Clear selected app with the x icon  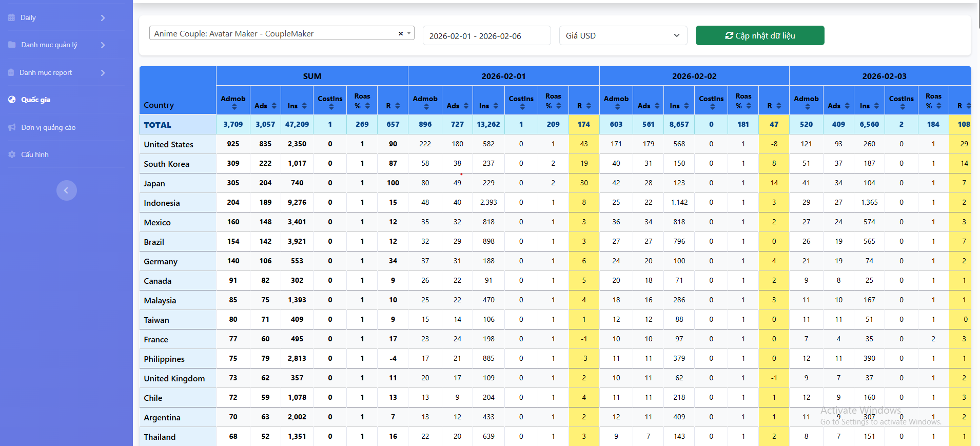[x=401, y=33]
